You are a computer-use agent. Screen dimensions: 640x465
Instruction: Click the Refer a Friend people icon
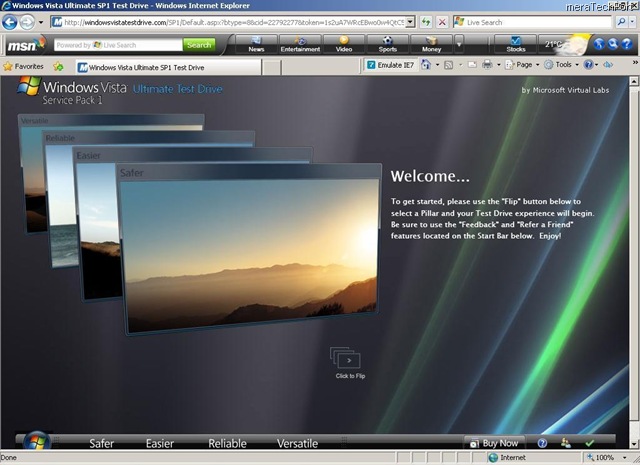[566, 443]
